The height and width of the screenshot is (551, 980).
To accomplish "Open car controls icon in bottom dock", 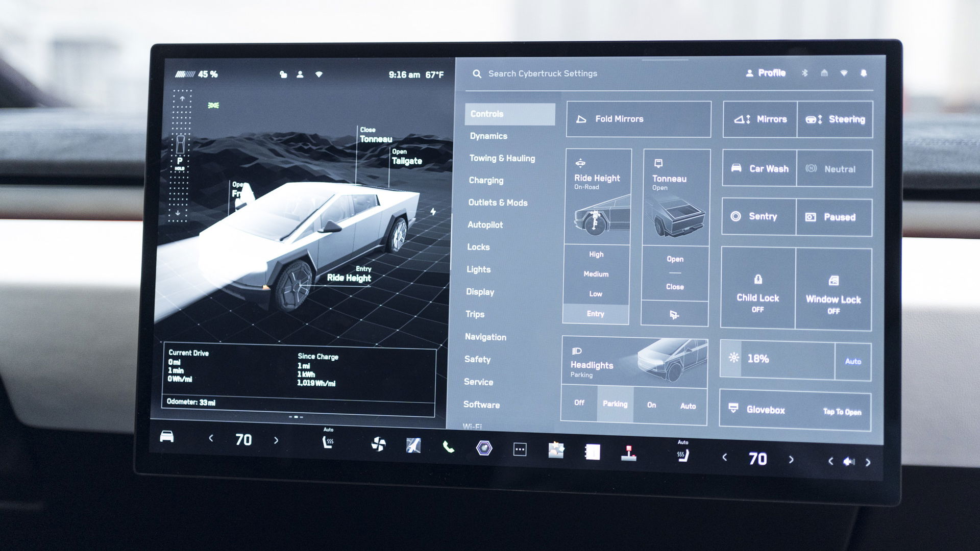I will click(167, 437).
